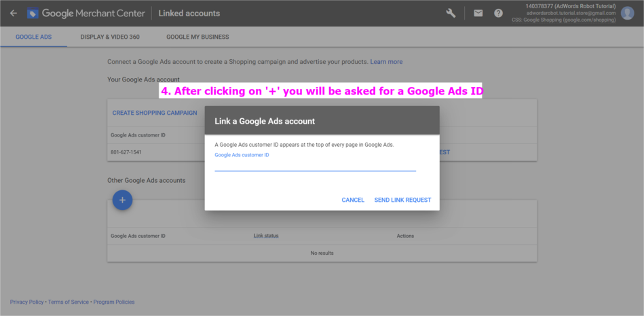Click the 'Other Google Ads accounts' heading
This screenshot has width=644, height=316.
coord(146,180)
